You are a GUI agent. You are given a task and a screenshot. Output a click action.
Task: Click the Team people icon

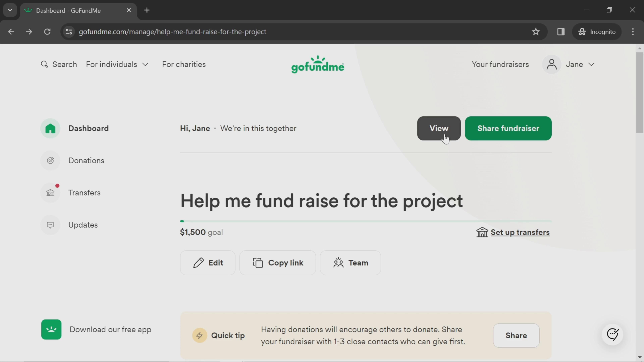click(339, 263)
